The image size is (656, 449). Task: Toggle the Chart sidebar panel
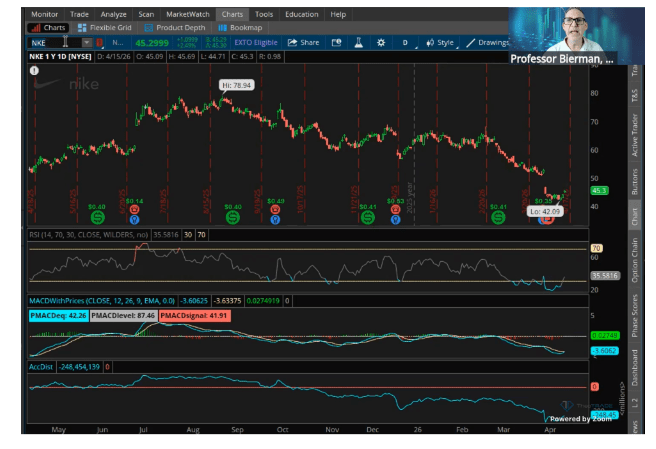tap(635, 216)
